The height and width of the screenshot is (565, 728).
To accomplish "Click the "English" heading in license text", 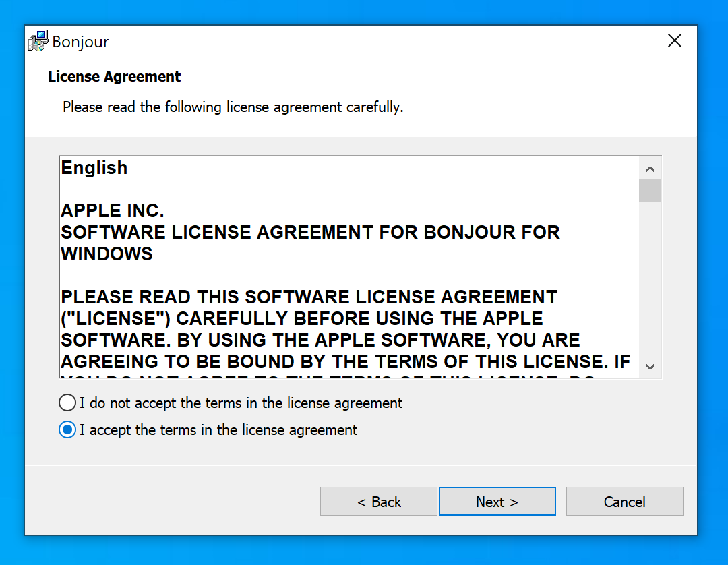I will pyautogui.click(x=94, y=168).
